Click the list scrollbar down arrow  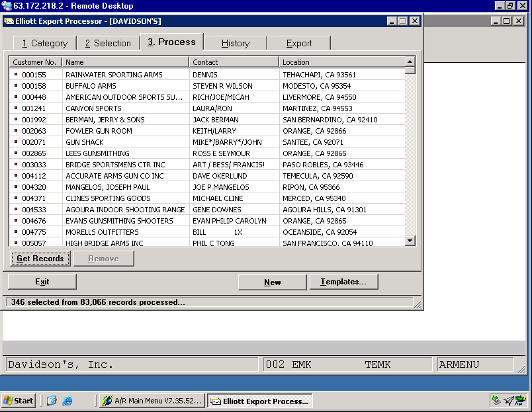[x=410, y=241]
